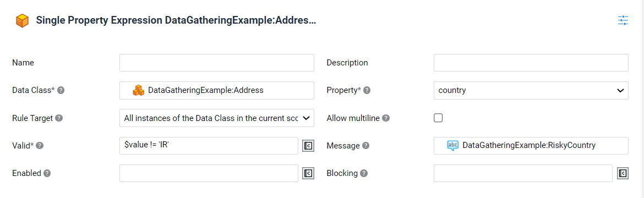
Task: Click the DataGatheringExample:RiskyCountry message field
Action: tap(531, 145)
